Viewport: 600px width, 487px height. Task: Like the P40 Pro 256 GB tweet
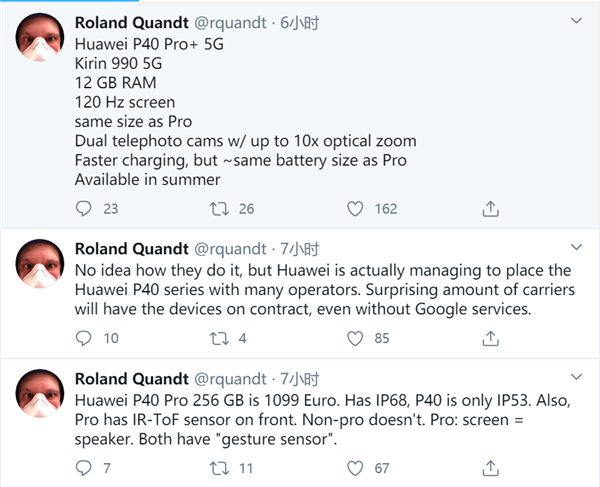[x=355, y=468]
